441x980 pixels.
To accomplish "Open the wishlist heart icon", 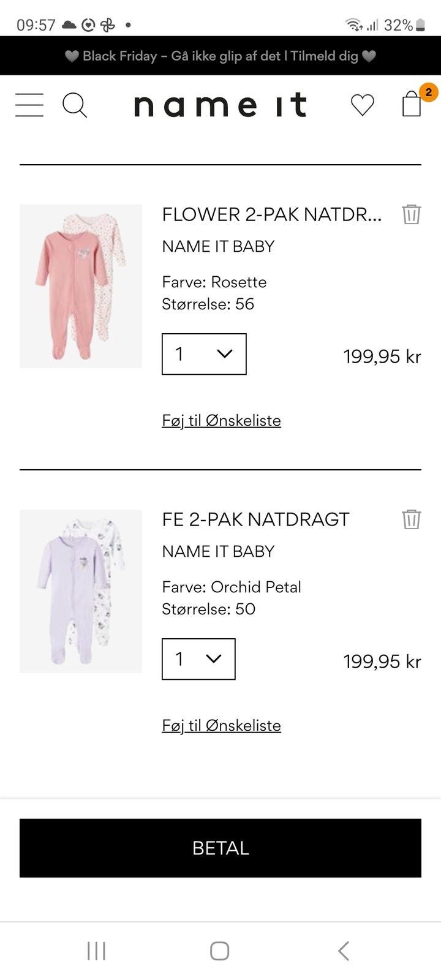I will [x=362, y=105].
